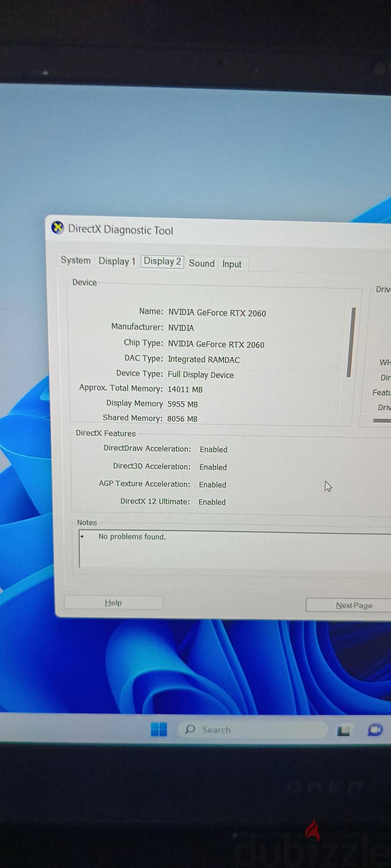Viewport: 391px width, 868px height.
Task: Click the 'No problems found.' note text
Action: (132, 536)
